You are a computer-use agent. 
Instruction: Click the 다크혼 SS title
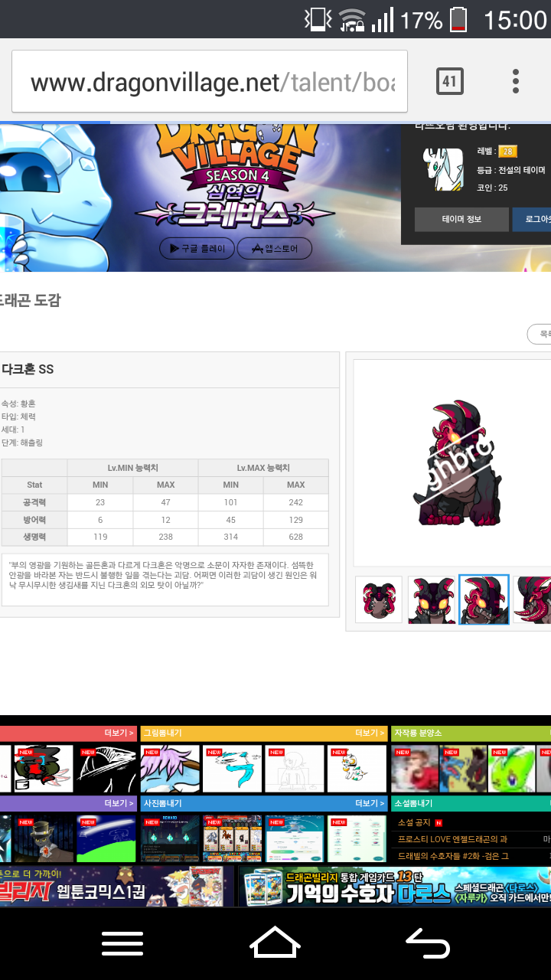28,369
